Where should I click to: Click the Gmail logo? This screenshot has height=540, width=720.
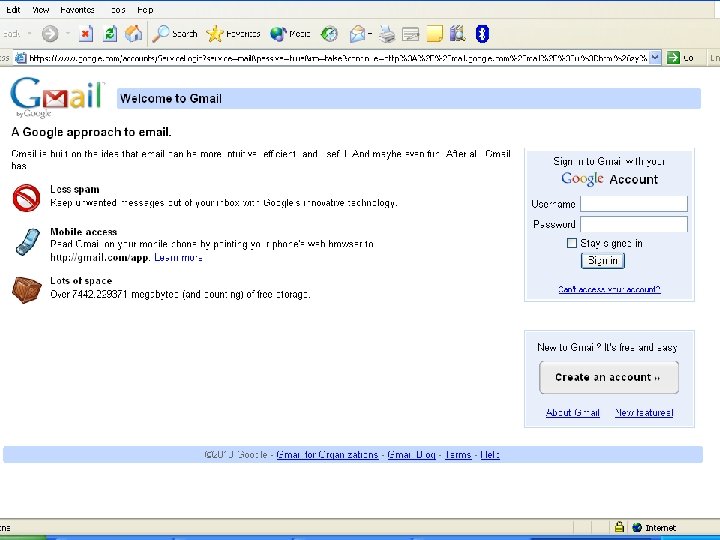point(57,97)
